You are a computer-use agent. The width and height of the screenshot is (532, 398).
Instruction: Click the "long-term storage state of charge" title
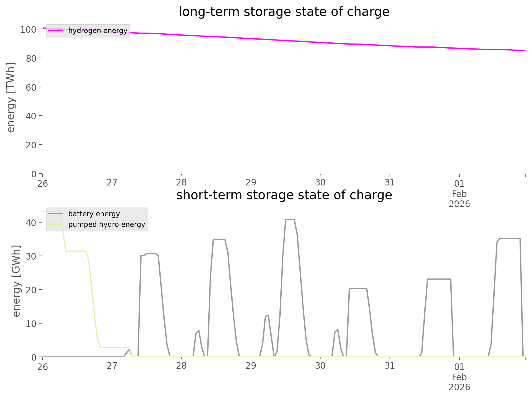tap(284, 12)
